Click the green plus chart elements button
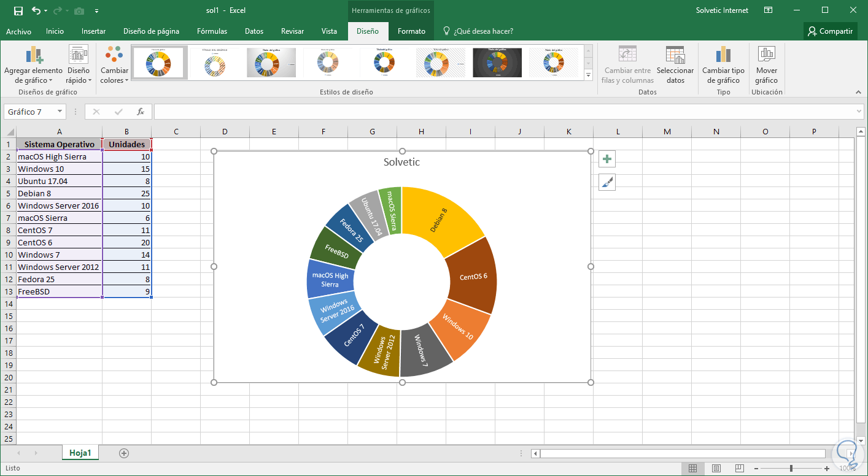 (x=607, y=159)
